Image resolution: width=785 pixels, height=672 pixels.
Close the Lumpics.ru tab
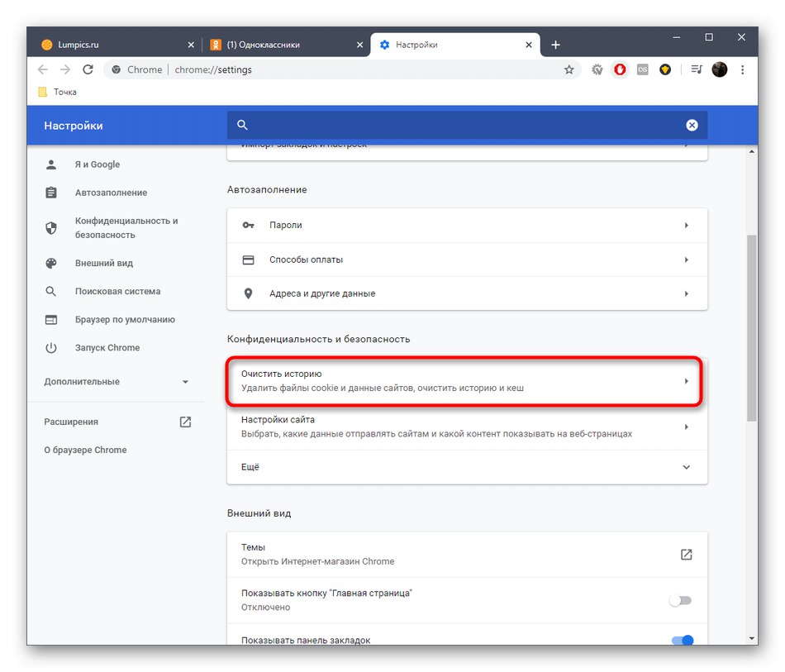click(x=191, y=45)
